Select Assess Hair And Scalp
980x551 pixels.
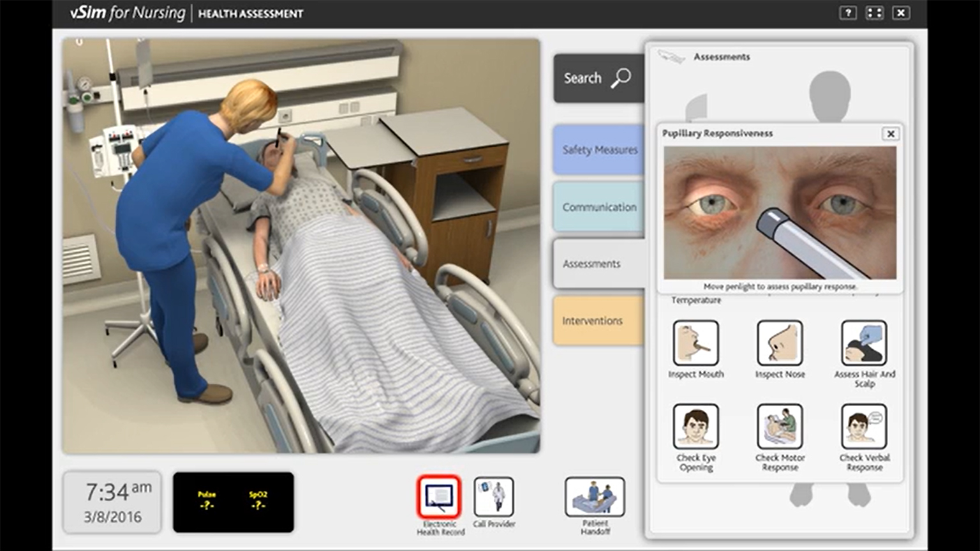(864, 343)
